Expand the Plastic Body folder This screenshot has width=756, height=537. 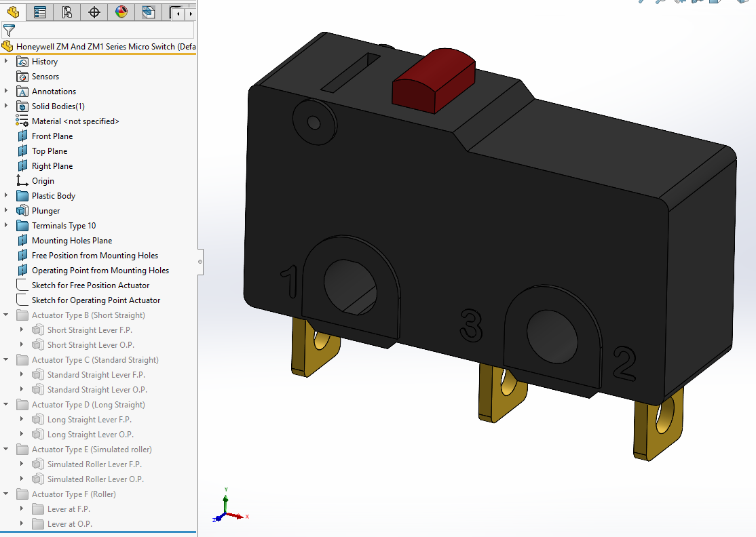[x=6, y=195]
